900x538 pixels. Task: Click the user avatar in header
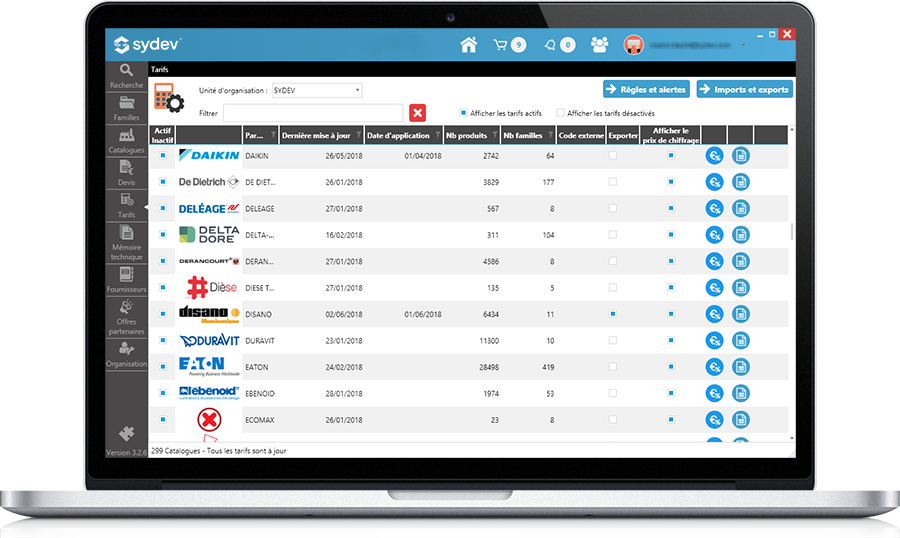[633, 45]
